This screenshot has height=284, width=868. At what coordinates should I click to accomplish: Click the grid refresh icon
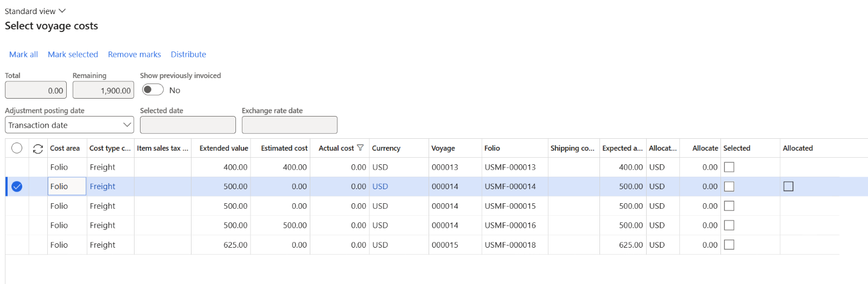[38, 149]
